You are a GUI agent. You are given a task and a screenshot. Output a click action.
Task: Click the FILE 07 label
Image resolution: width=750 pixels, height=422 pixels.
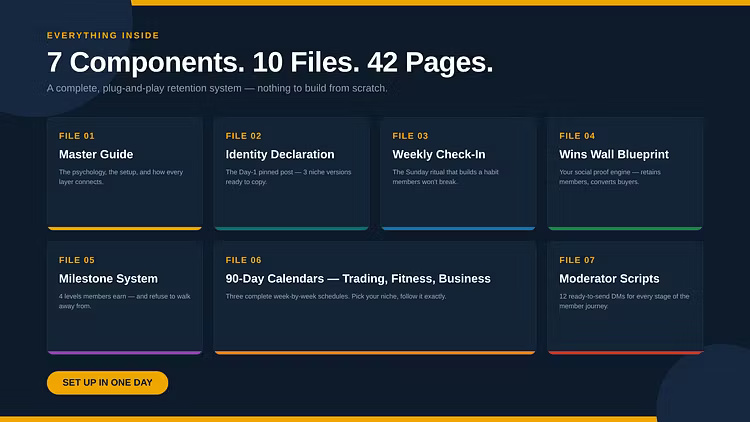coord(577,260)
